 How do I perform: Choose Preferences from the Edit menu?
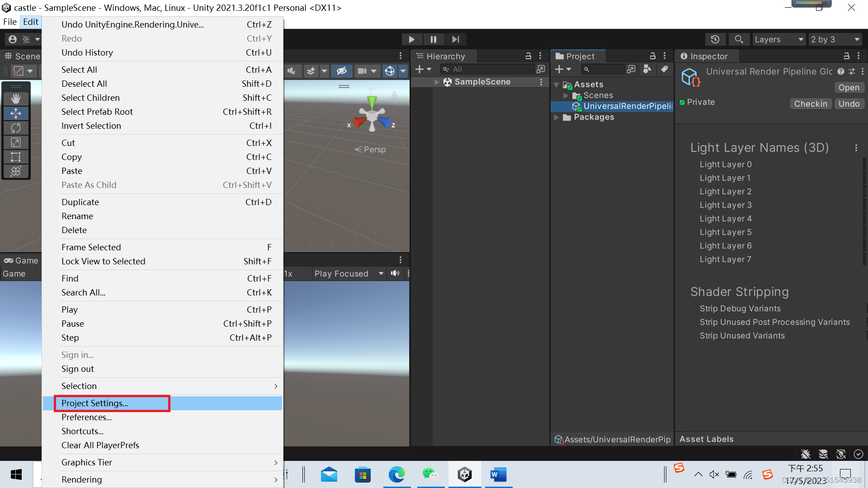(x=86, y=417)
